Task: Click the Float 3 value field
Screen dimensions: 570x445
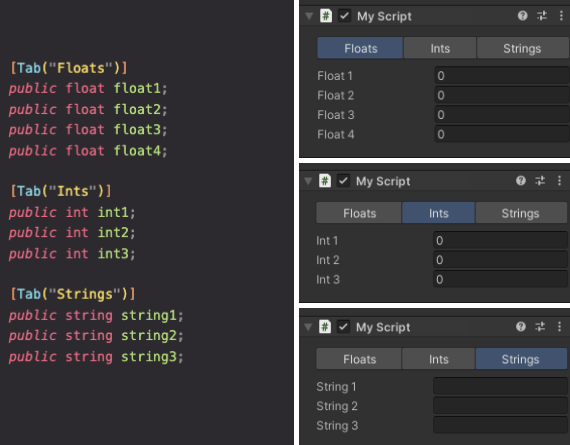Action: coord(502,115)
